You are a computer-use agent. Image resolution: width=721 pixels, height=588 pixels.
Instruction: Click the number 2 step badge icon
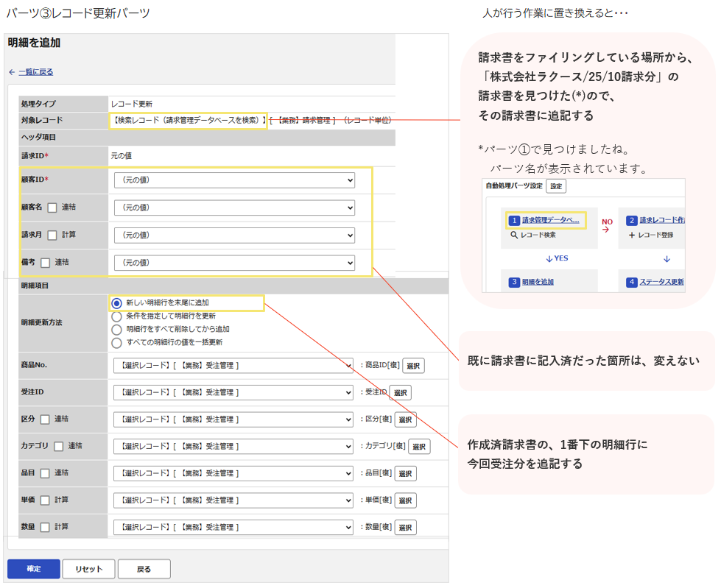tap(632, 221)
